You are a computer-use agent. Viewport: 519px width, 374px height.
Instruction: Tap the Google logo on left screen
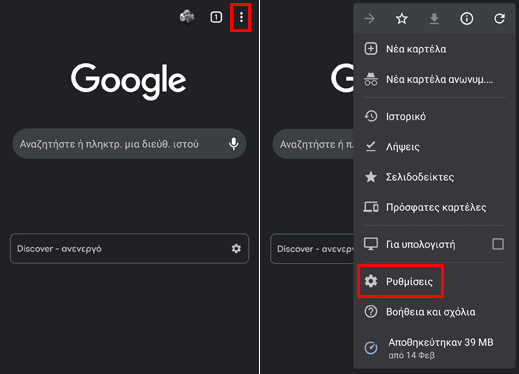click(x=128, y=81)
